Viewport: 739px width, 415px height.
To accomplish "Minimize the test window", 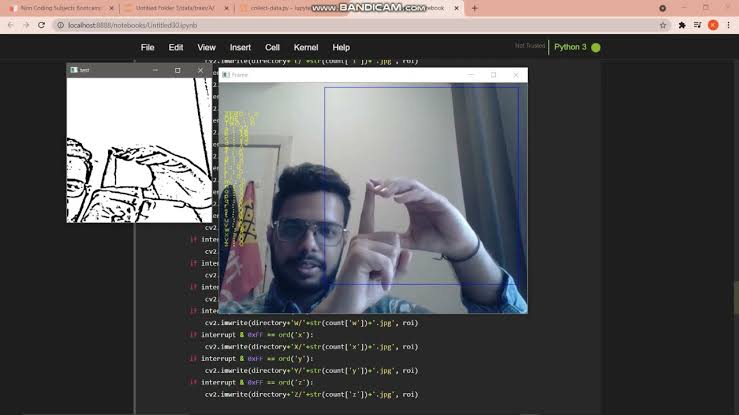I will click(155, 70).
